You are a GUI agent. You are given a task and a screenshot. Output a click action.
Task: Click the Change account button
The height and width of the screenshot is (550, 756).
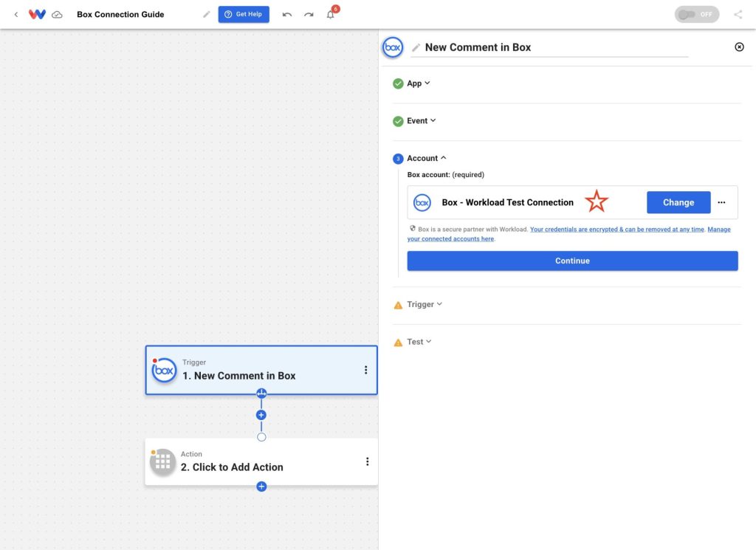(678, 202)
